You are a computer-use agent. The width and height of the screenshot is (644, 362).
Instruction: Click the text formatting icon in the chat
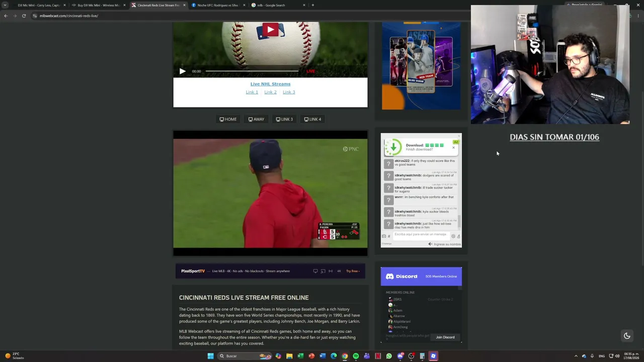[458, 236]
